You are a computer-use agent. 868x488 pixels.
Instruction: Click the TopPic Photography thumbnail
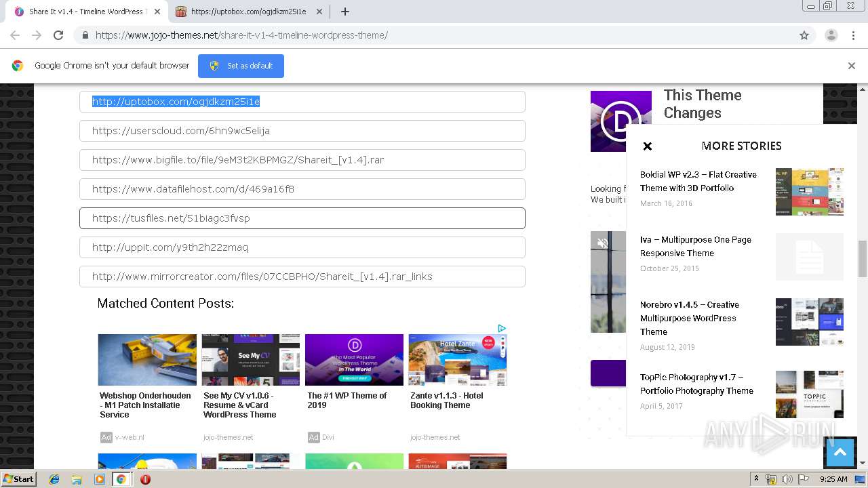click(810, 394)
